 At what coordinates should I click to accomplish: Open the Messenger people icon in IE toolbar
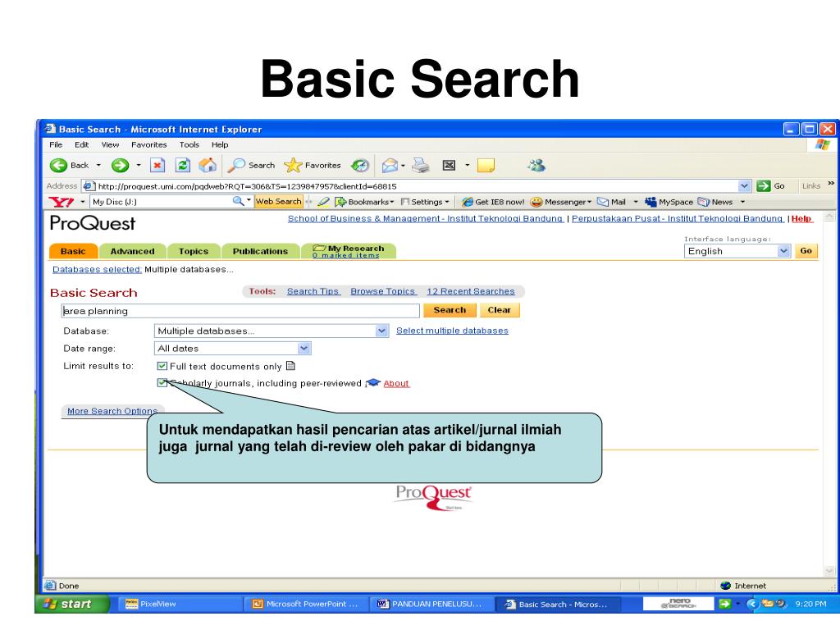[536, 166]
